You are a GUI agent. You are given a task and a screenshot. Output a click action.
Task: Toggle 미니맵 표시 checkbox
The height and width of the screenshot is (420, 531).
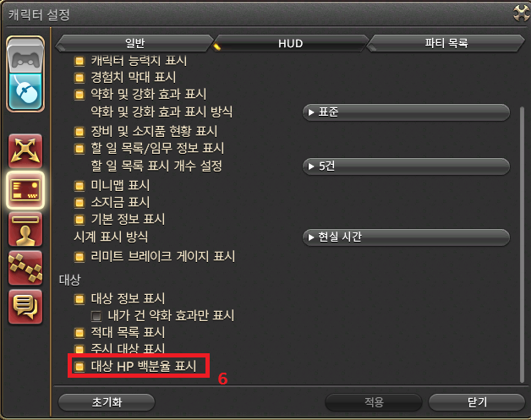pyautogui.click(x=79, y=185)
